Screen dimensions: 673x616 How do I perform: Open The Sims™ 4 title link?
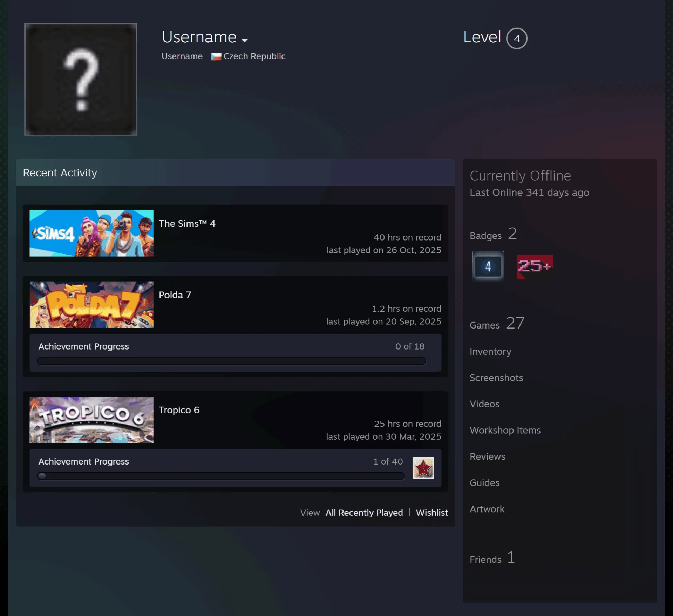pos(187,223)
